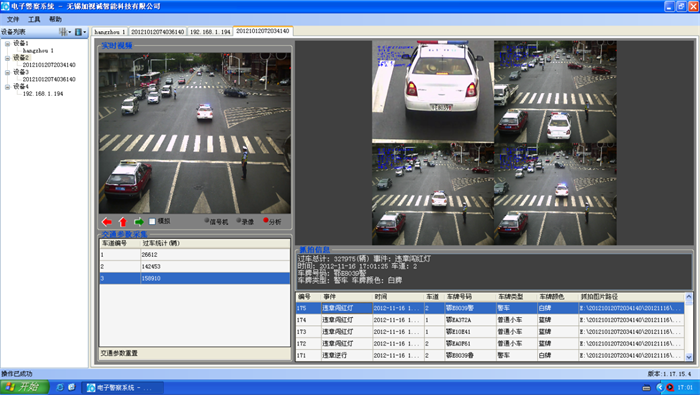Click the show desktop quick-launch icon
This screenshot has width=700, height=395.
tap(71, 387)
